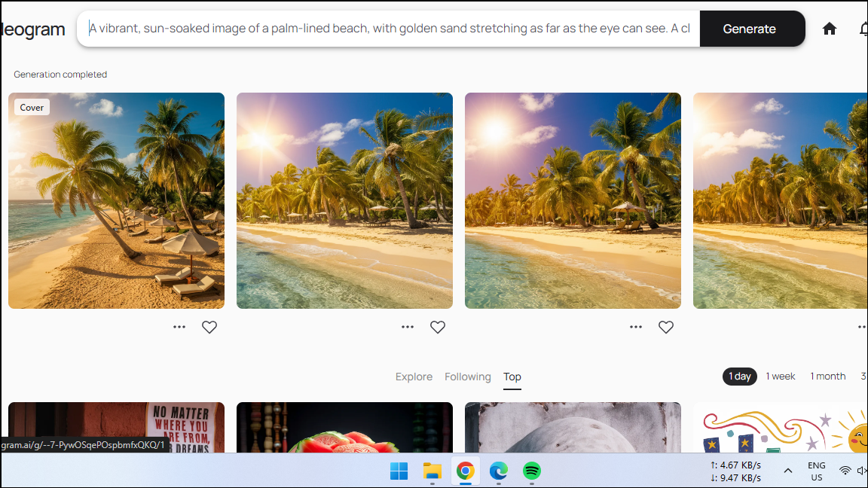Open Spotify from the taskbar
The height and width of the screenshot is (488, 868).
click(531, 471)
